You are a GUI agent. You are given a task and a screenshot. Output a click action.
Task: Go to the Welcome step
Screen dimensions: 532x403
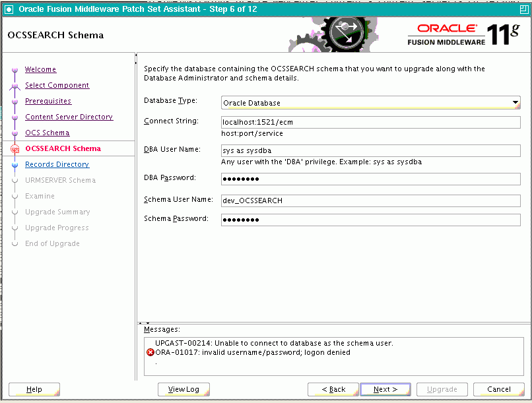click(40, 69)
